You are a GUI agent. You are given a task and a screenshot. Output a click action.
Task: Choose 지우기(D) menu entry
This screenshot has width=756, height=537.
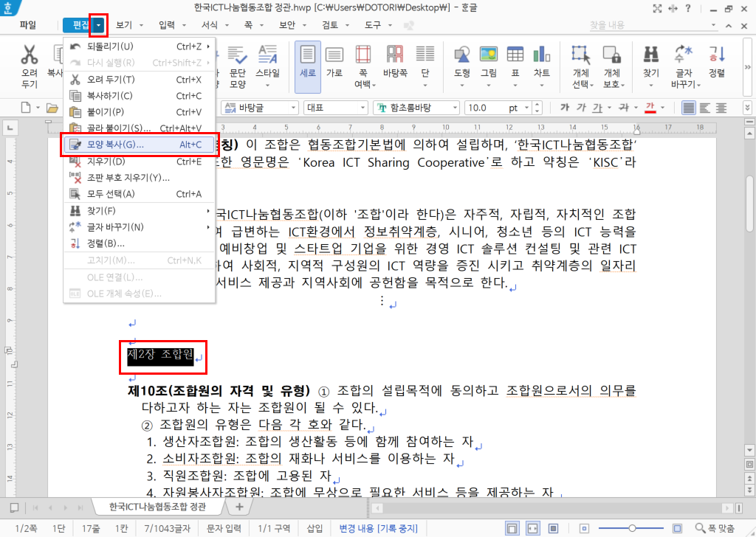click(140, 162)
